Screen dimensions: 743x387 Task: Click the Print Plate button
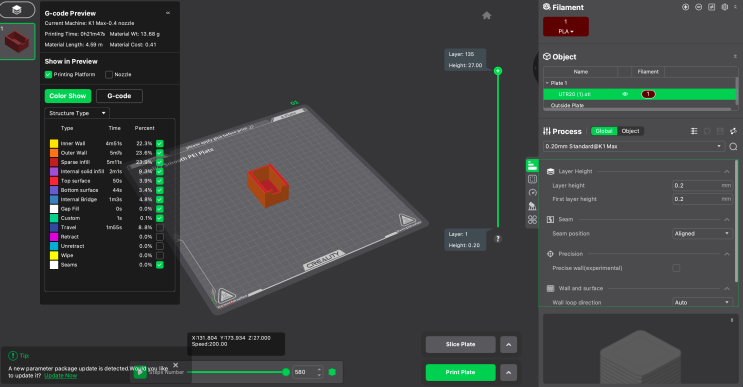tap(461, 372)
